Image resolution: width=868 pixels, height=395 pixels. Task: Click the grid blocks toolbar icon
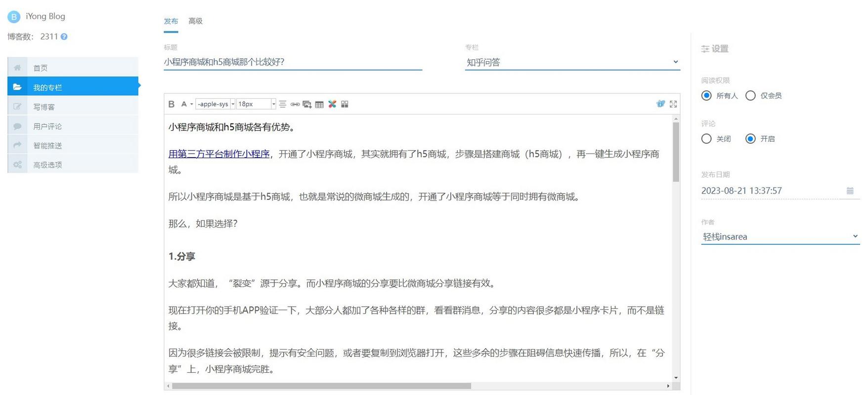[x=345, y=104]
